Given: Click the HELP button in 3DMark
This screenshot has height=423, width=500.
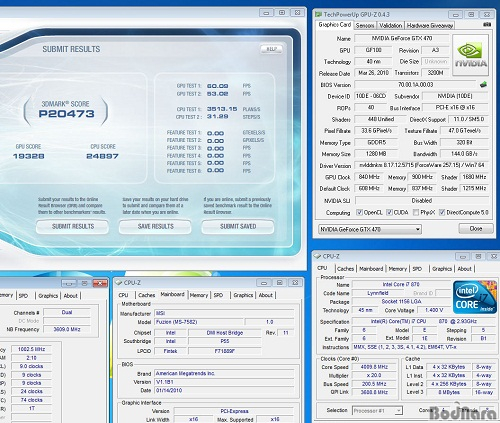Looking at the screenshot, I should (x=271, y=49).
